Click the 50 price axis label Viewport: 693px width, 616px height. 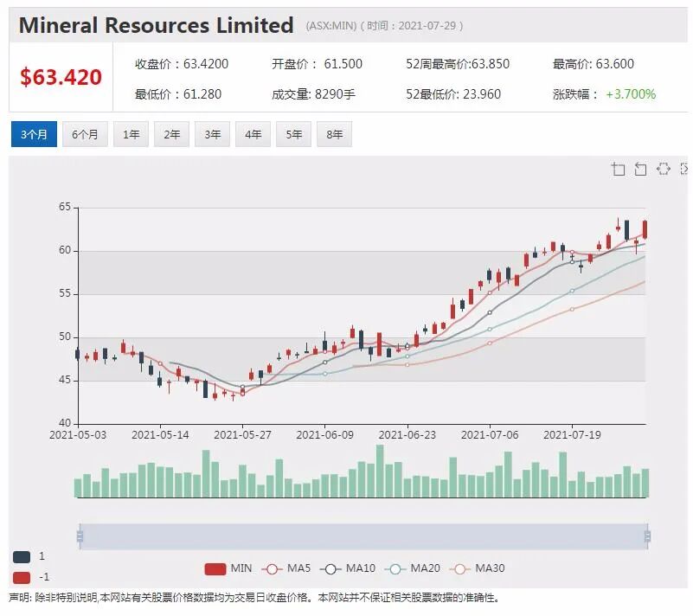65,337
